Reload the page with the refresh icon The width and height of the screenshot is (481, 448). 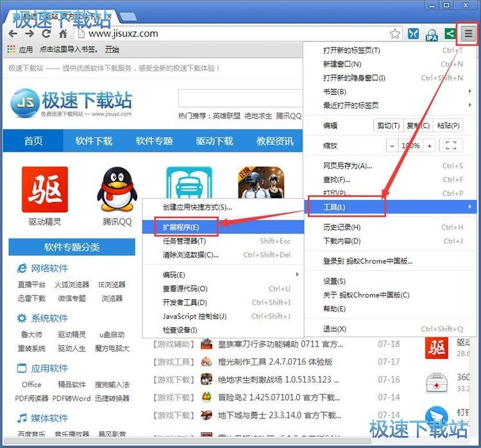pos(46,33)
